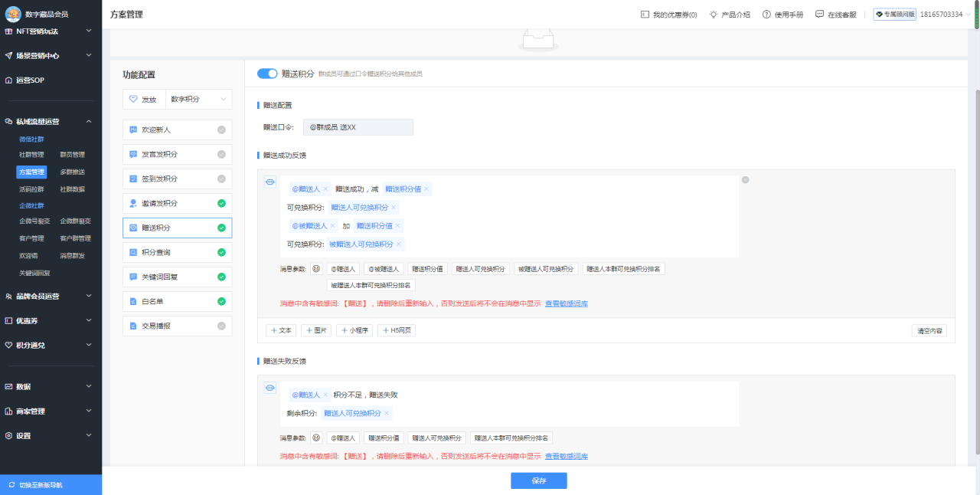Click the 保存 button at bottom

(538, 480)
